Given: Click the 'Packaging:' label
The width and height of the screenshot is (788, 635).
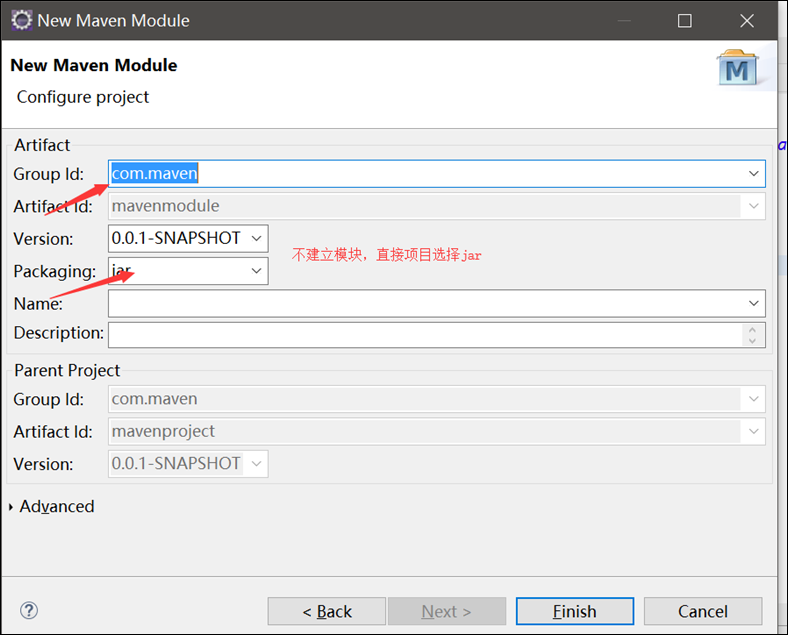Looking at the screenshot, I should pos(55,271).
